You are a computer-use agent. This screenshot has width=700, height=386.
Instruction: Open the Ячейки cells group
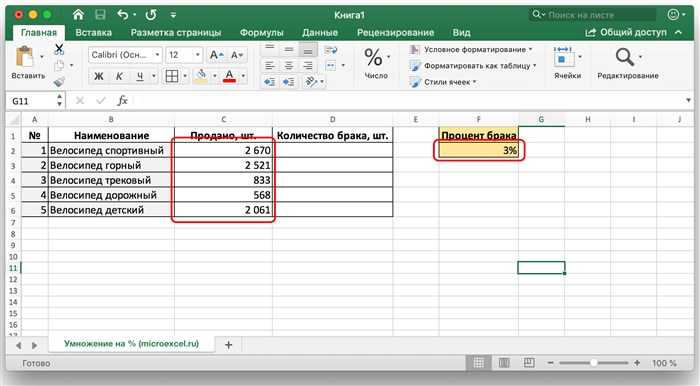coord(567,63)
